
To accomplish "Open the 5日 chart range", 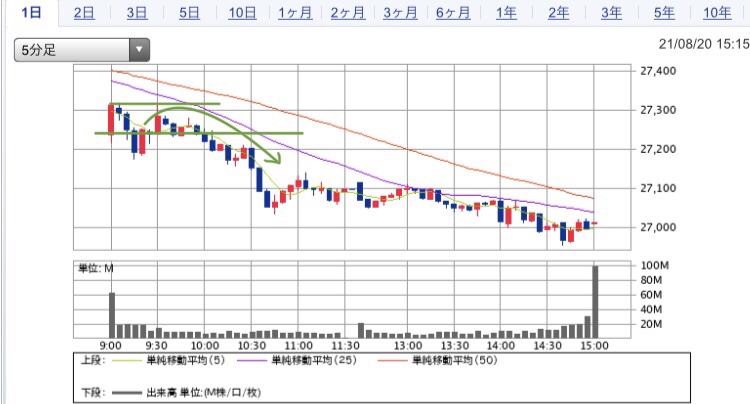I will coord(189,13).
